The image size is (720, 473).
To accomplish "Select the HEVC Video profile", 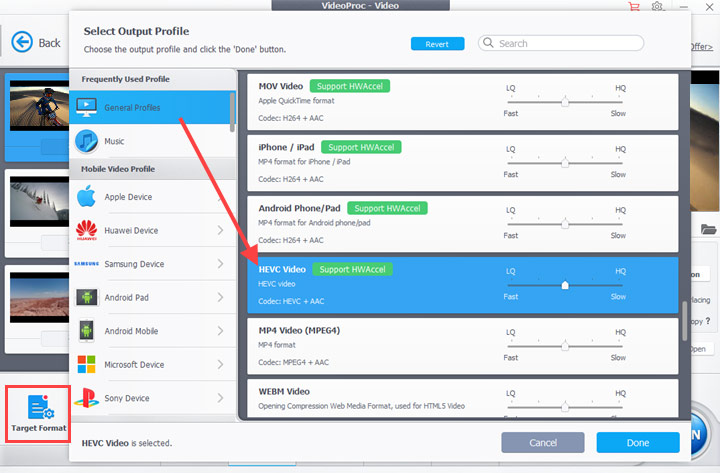I will [x=462, y=285].
